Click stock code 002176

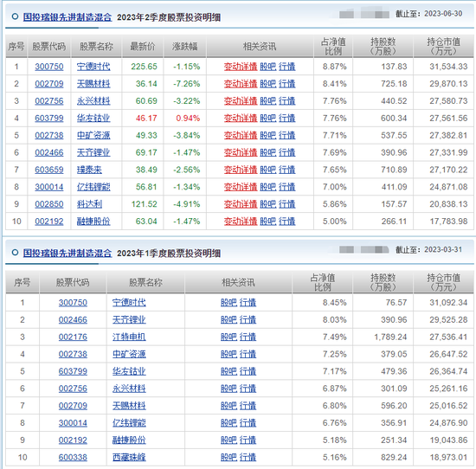pyautogui.click(x=73, y=337)
